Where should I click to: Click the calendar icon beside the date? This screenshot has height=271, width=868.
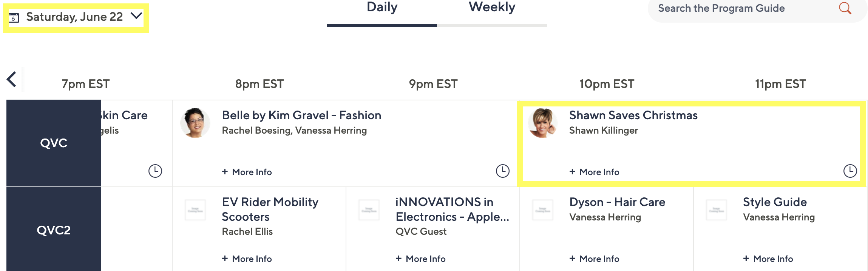coord(14,17)
